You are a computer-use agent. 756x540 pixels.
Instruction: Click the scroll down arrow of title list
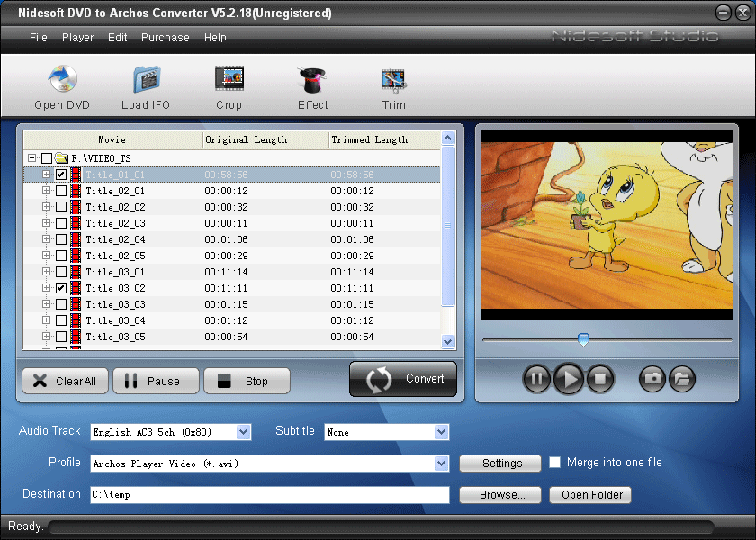[448, 342]
